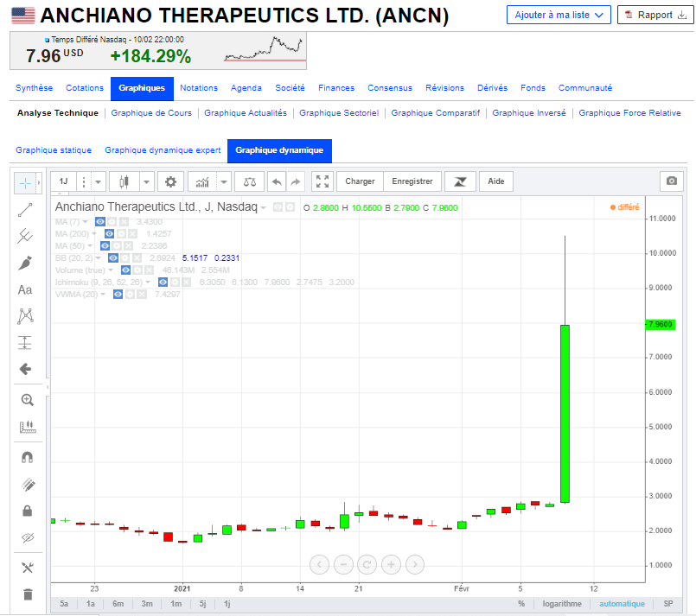
Task: Click the Zonebourse logo toolbar button
Action: (x=460, y=181)
